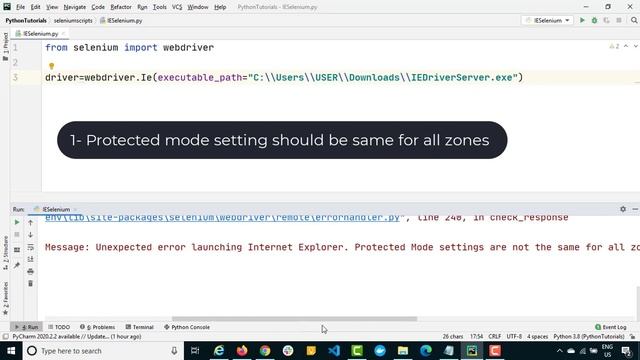Click the errorhandler.py traceback link
The width and height of the screenshot is (640, 360).
222,218
